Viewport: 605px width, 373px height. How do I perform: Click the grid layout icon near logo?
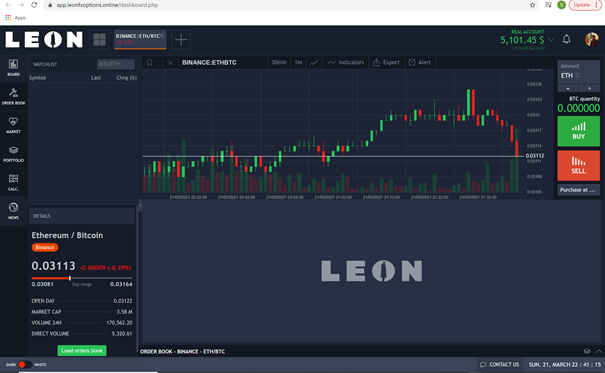(100, 39)
